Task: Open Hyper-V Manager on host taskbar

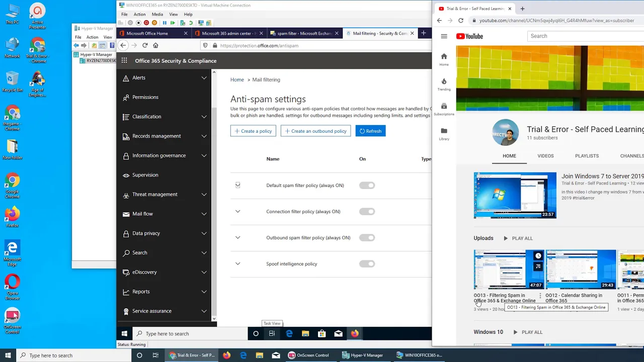Action: 362,355
